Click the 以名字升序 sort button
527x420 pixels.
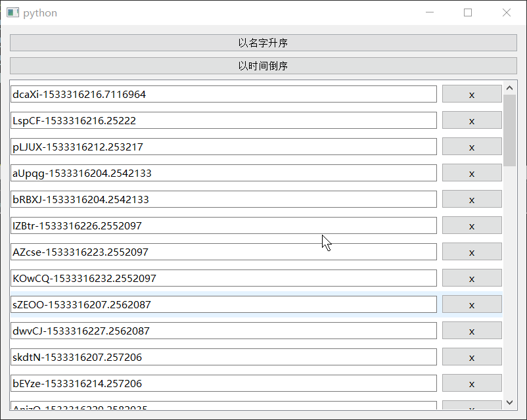263,43
